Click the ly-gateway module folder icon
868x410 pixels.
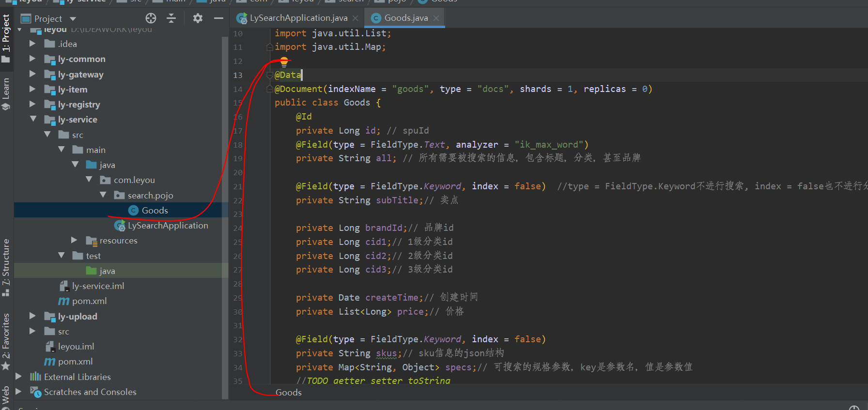49,75
